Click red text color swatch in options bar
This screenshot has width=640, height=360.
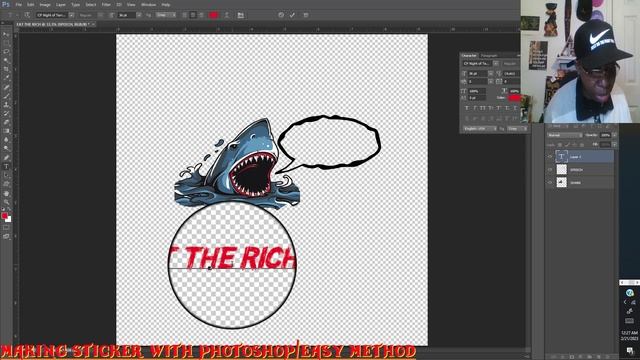click(213, 15)
